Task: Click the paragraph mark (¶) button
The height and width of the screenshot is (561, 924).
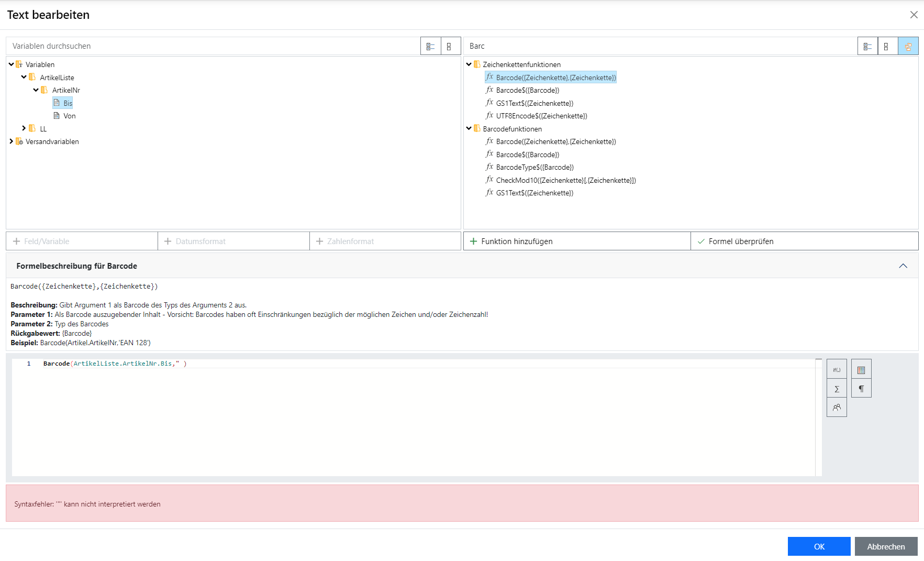Action: tap(861, 389)
